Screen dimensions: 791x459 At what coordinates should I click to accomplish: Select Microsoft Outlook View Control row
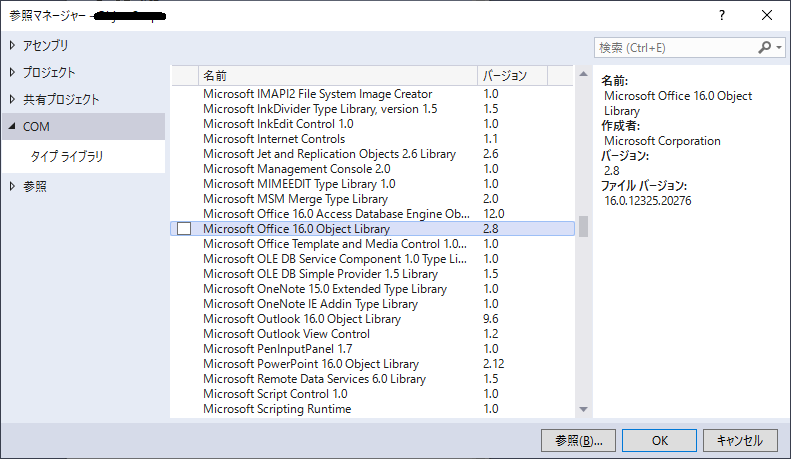[372, 334]
